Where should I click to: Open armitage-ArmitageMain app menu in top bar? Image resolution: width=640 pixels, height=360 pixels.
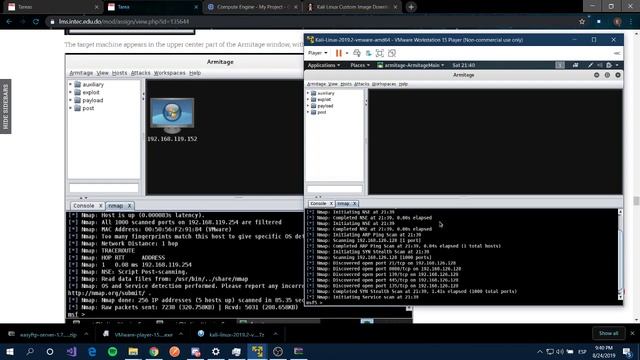(411, 65)
